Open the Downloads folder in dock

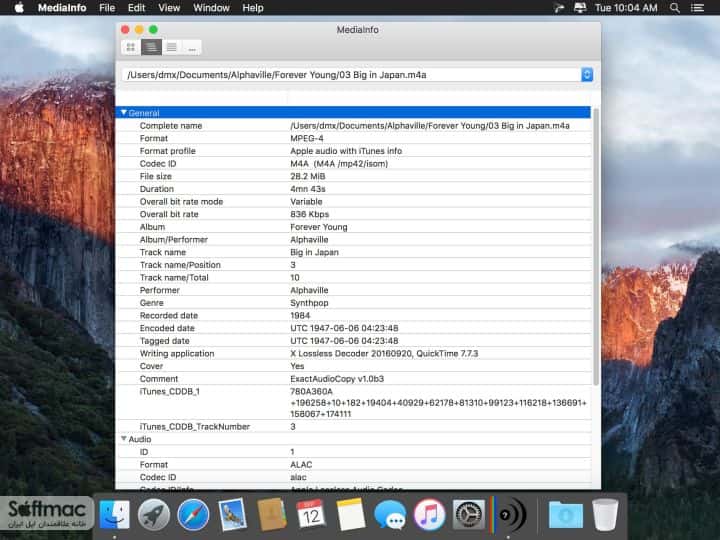coord(566,514)
